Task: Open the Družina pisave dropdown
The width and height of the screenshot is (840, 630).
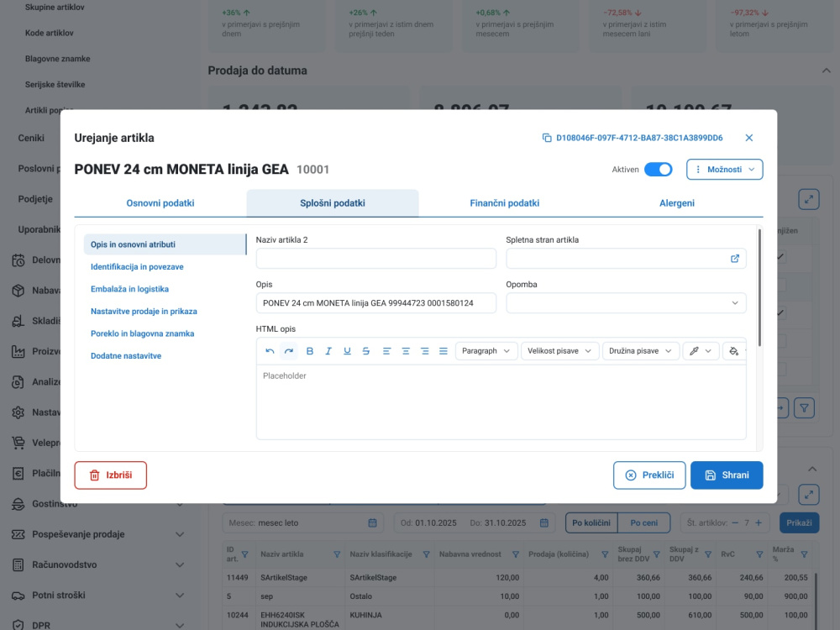Action: point(641,351)
